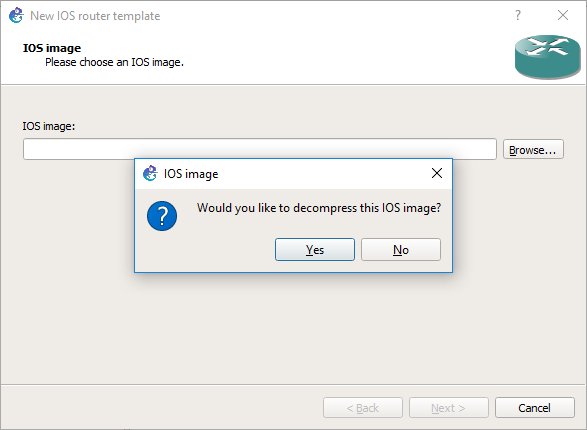Close the IOS image dialog
This screenshot has height=430, width=587.
[x=437, y=173]
